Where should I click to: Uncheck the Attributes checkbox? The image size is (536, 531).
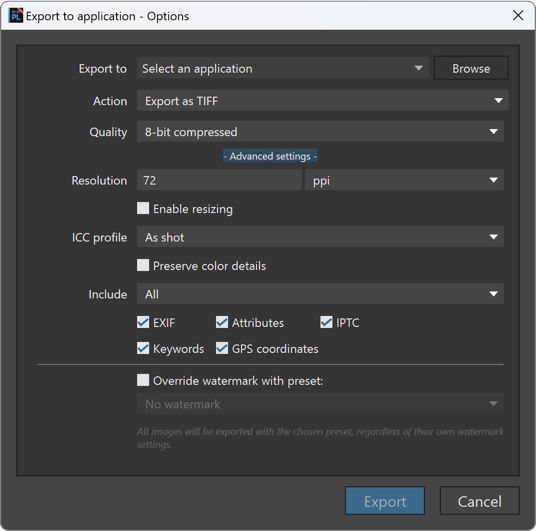(x=222, y=322)
